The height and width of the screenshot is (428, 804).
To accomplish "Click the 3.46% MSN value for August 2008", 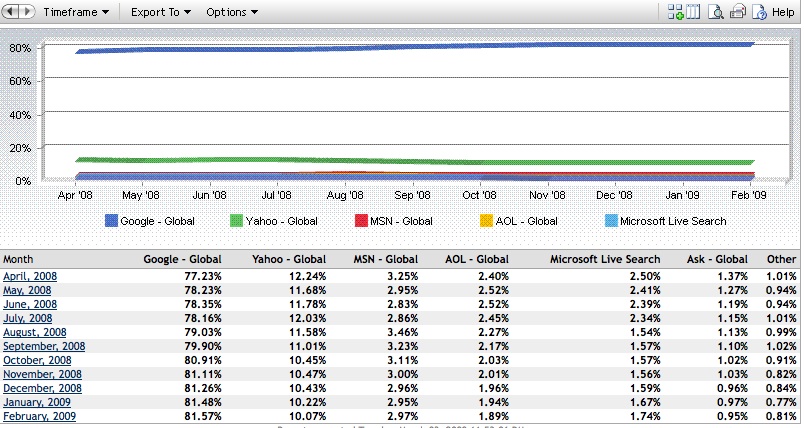I will pyautogui.click(x=403, y=332).
